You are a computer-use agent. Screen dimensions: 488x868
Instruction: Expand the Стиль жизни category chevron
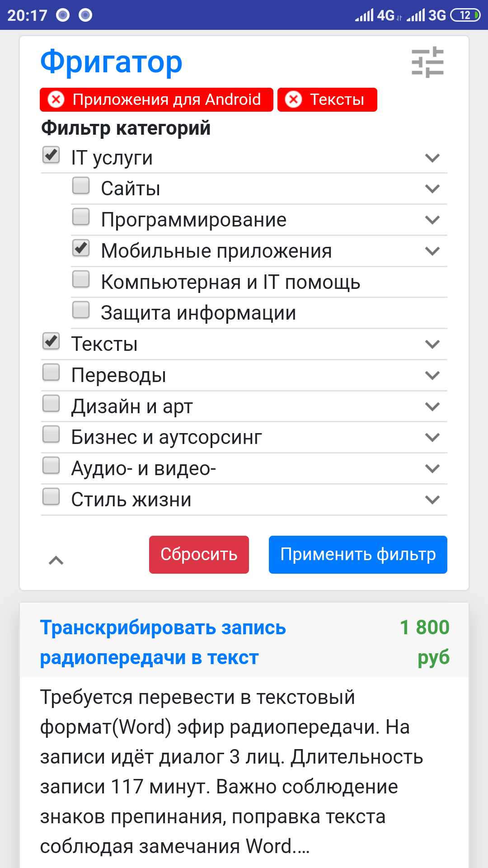tap(432, 500)
